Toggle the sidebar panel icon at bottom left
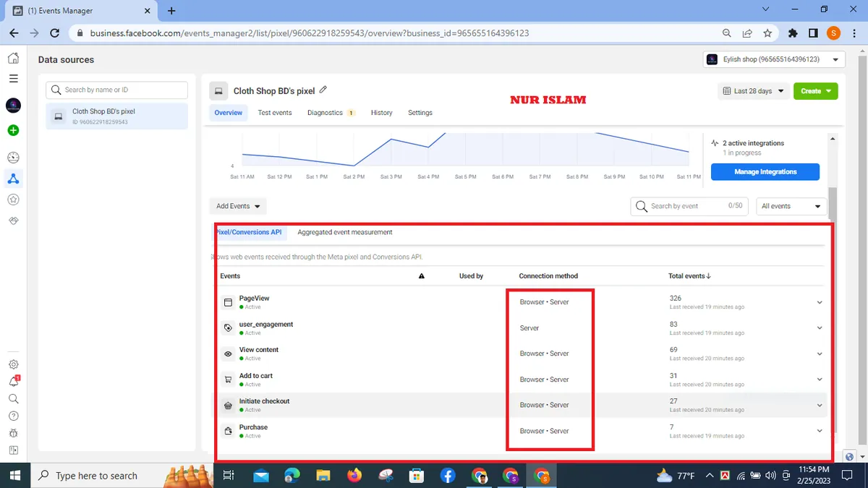 13,450
